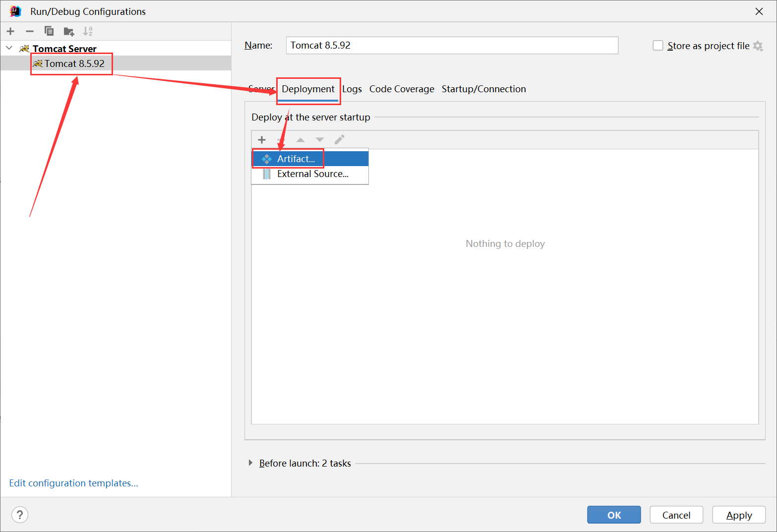Open the Logs tab
777x532 pixels.
352,89
